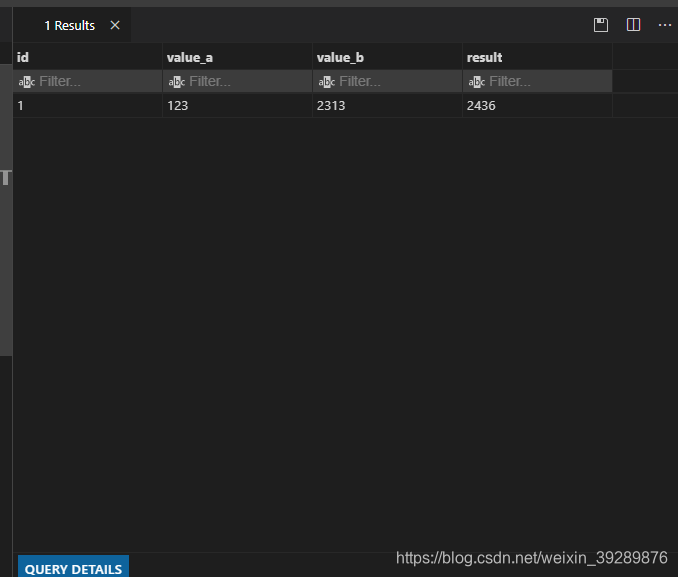Select the cell with id 1

[x=88, y=106]
